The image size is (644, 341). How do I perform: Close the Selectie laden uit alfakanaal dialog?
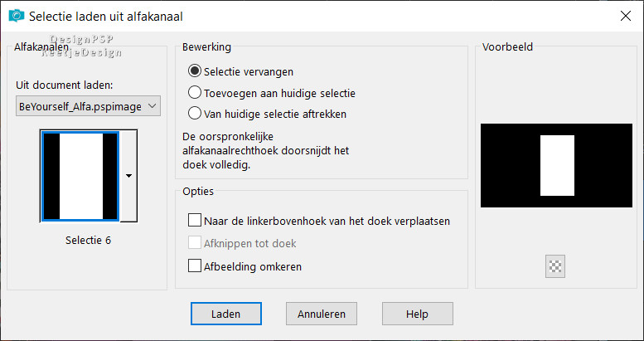624,16
